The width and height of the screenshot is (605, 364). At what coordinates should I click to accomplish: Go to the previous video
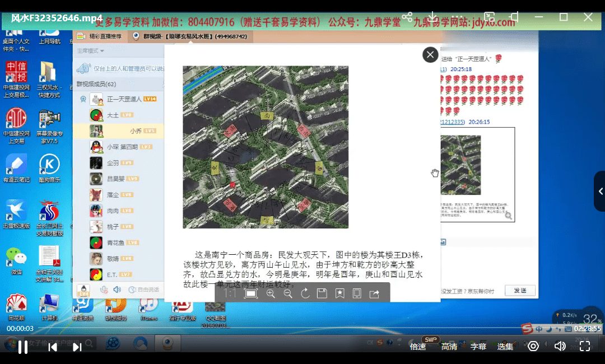pyautogui.click(x=53, y=347)
